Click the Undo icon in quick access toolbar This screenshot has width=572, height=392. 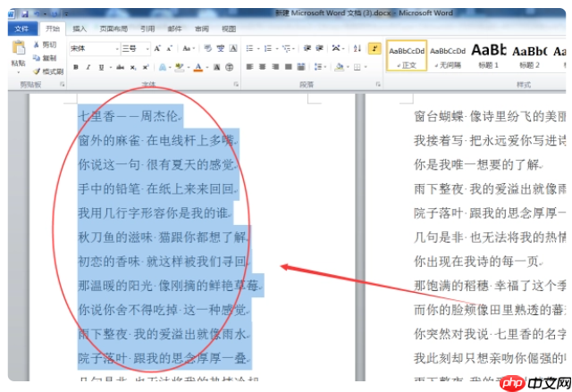pos(38,14)
